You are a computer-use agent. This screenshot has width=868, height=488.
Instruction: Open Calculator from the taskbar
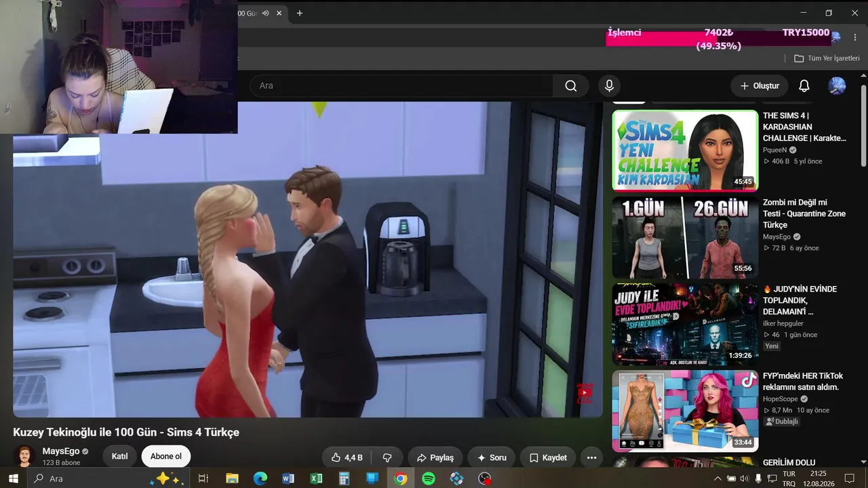tap(344, 479)
